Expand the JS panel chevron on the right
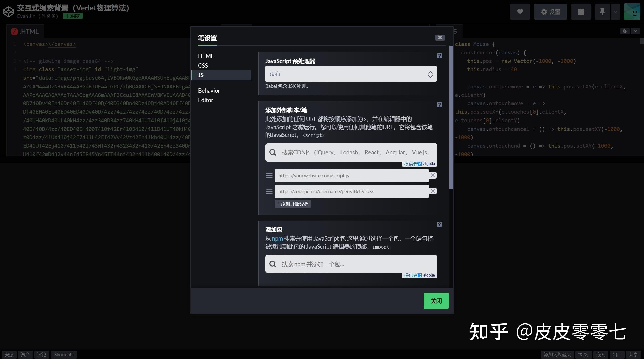This screenshot has width=644, height=359. (635, 31)
